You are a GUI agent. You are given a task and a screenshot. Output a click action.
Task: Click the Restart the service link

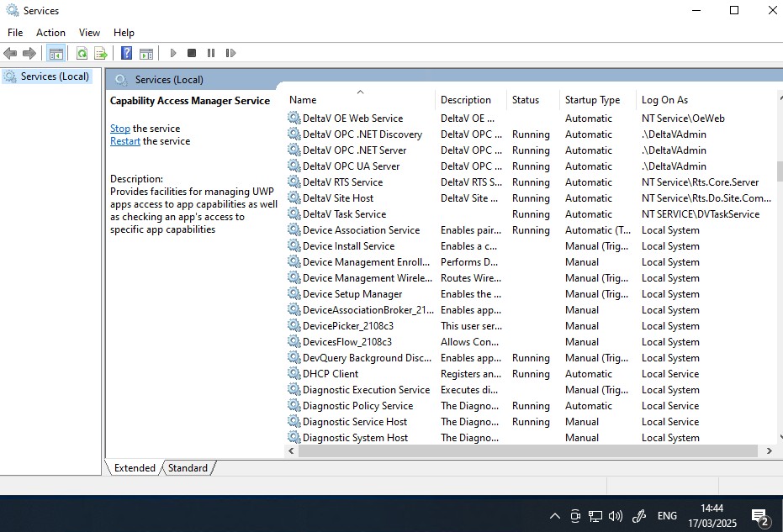pyautogui.click(x=124, y=141)
